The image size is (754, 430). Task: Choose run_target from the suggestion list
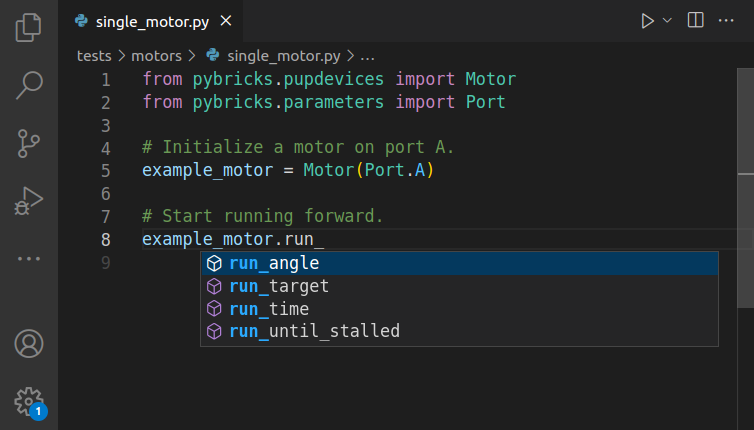click(278, 286)
